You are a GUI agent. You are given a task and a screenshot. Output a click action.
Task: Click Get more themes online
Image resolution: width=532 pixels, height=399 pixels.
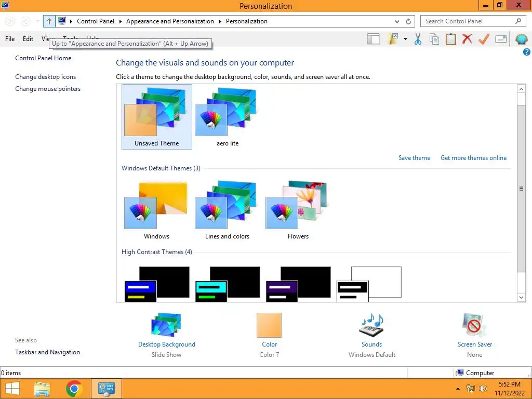tap(473, 158)
